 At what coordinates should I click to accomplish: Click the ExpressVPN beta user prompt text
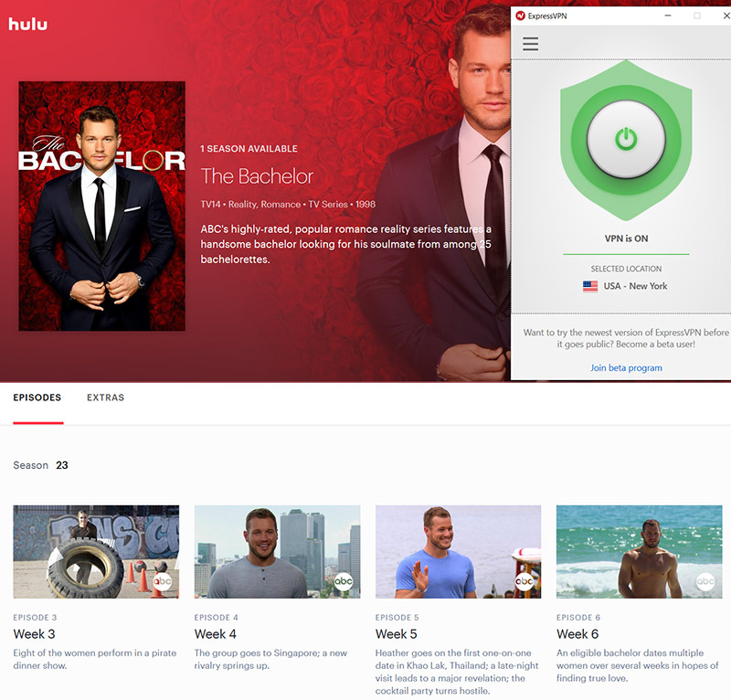(x=626, y=338)
